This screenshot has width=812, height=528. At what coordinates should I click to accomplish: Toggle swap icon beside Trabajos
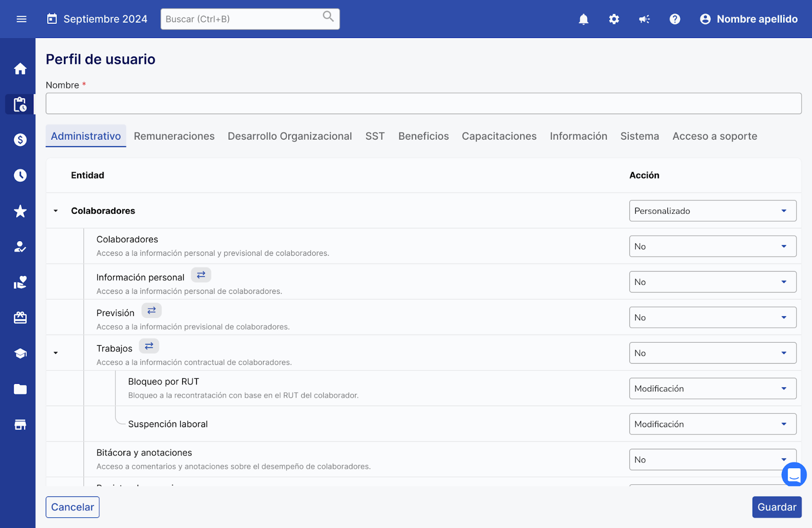149,346
